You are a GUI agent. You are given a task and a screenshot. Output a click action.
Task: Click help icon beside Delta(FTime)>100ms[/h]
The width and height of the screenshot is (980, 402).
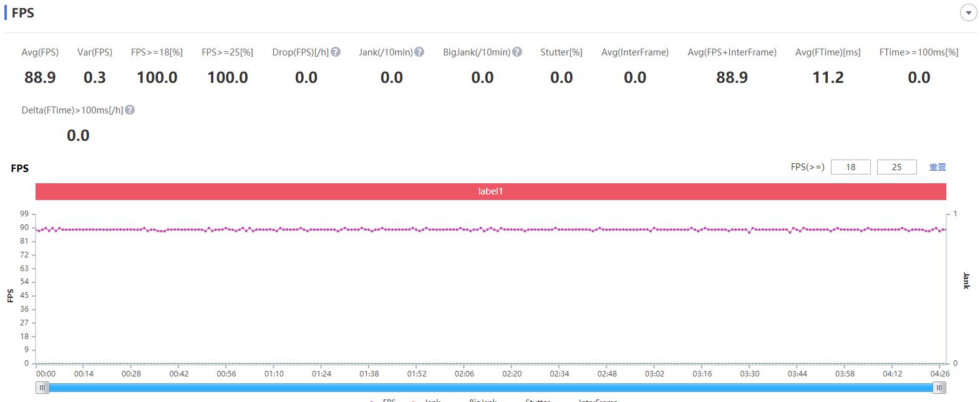click(x=130, y=110)
